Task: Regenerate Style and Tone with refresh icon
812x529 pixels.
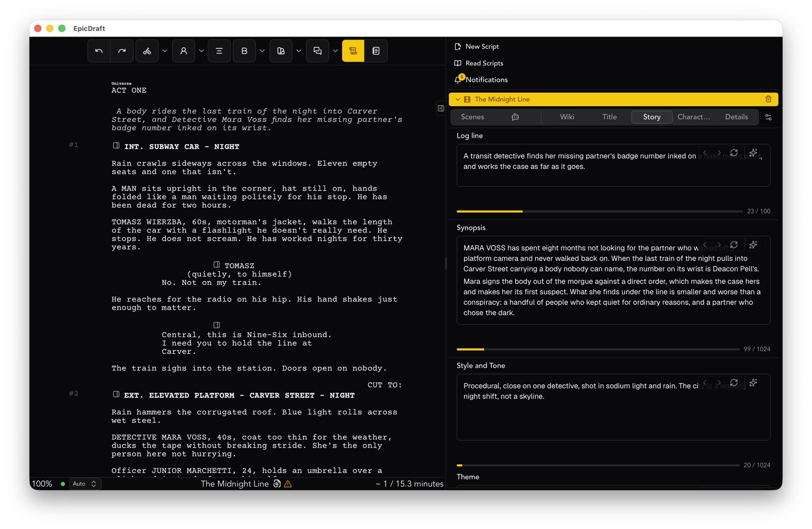Action: coord(734,383)
